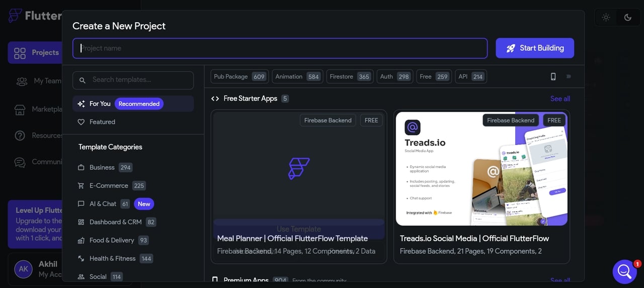Open the Akhil account avatar
The height and width of the screenshot is (288, 644).
point(23,269)
